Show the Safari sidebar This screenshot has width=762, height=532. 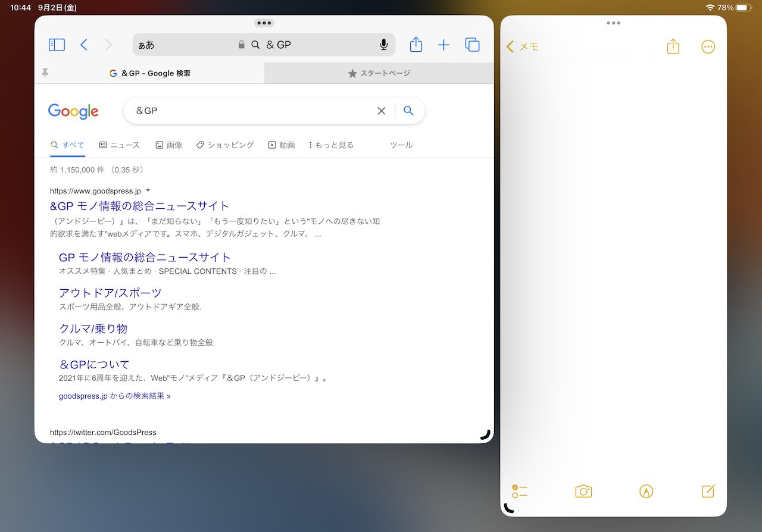click(x=57, y=45)
